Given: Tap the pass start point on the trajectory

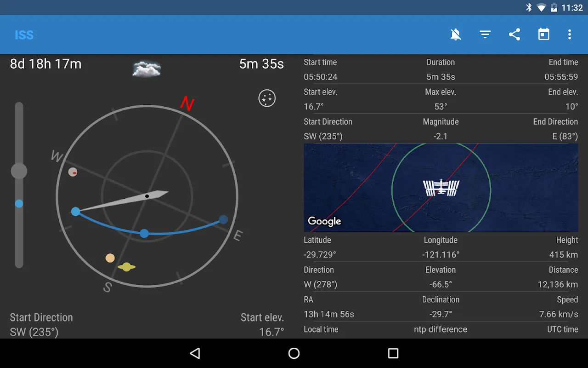Looking at the screenshot, I should [x=75, y=212].
